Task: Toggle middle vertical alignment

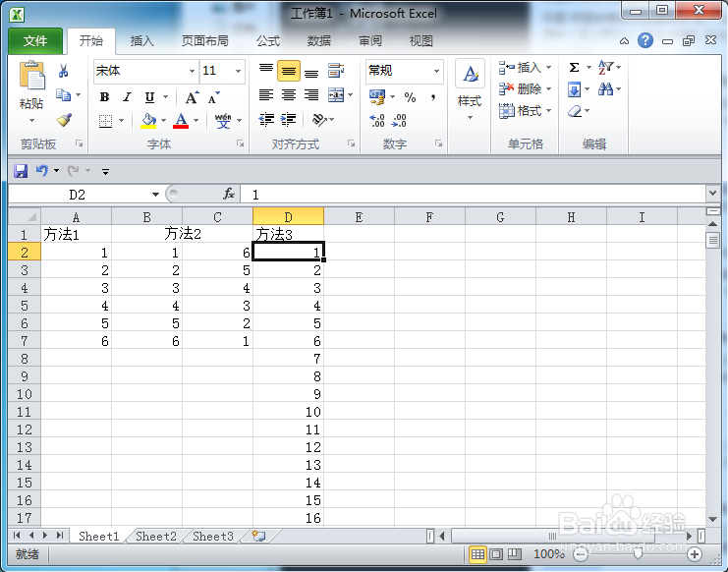Action: (288, 71)
